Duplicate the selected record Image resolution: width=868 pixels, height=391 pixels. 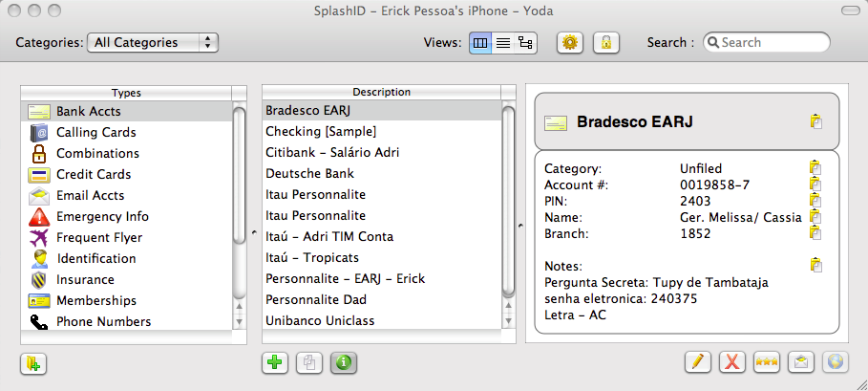click(309, 362)
